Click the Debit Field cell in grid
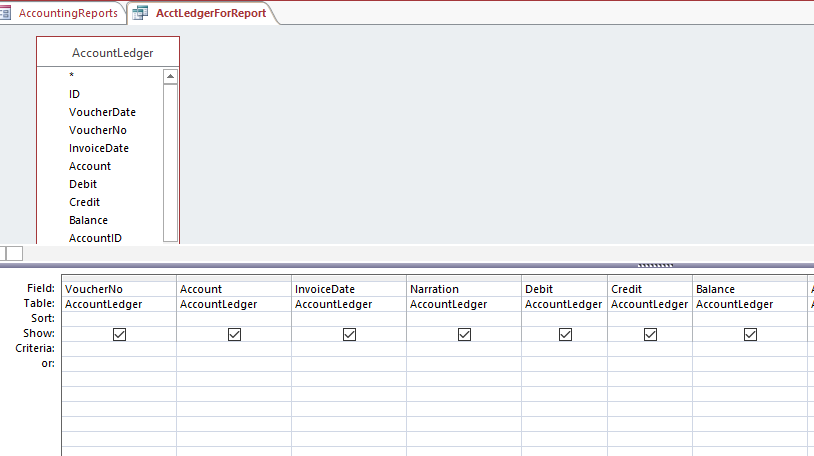The image size is (814, 456). pos(565,289)
